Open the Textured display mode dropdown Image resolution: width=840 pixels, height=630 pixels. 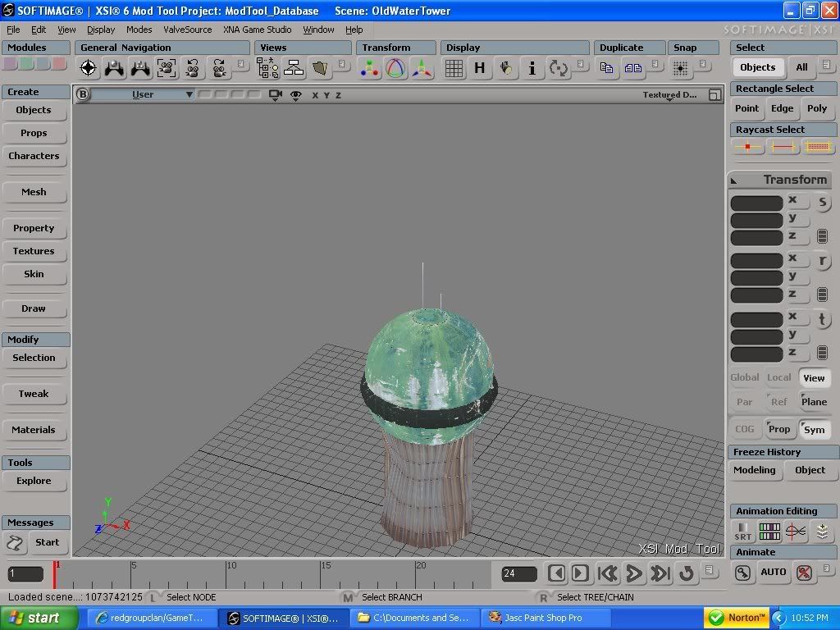pyautogui.click(x=669, y=95)
